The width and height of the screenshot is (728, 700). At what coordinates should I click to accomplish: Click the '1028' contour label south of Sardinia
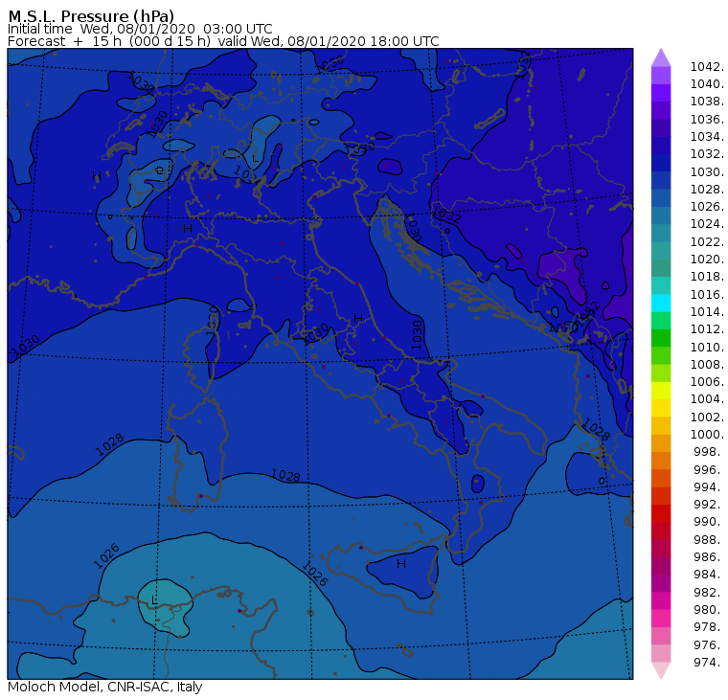coord(285,475)
